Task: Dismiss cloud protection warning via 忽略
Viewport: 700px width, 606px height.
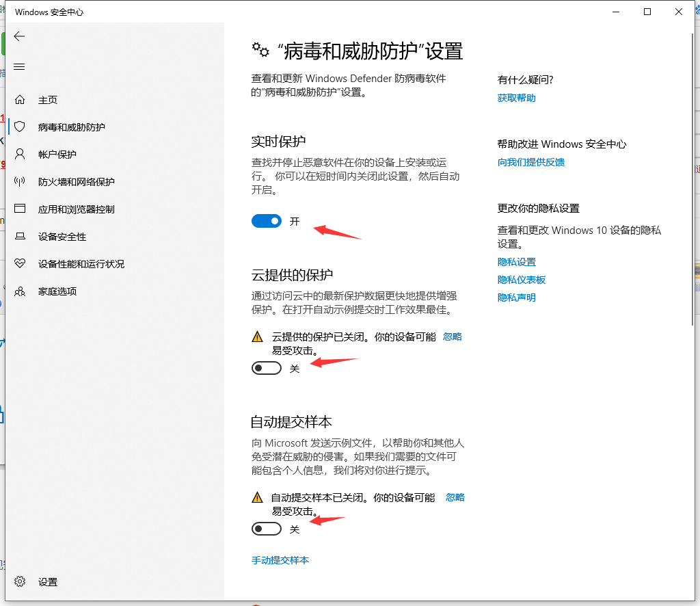Action: (x=453, y=337)
